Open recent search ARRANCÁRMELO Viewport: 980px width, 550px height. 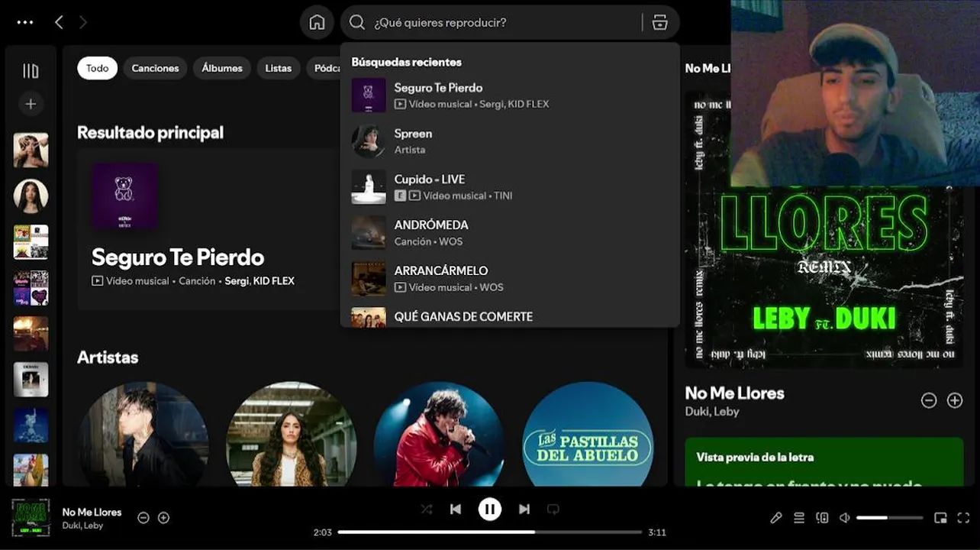pos(510,279)
